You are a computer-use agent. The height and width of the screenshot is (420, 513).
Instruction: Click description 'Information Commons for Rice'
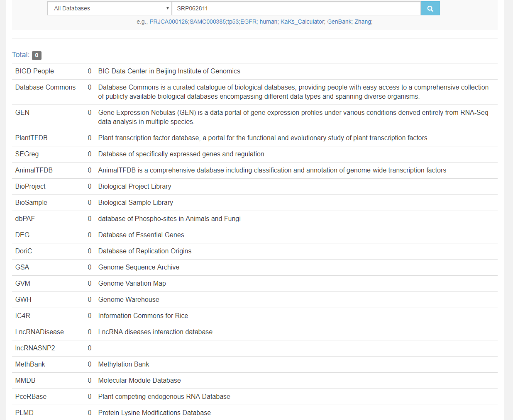(143, 316)
